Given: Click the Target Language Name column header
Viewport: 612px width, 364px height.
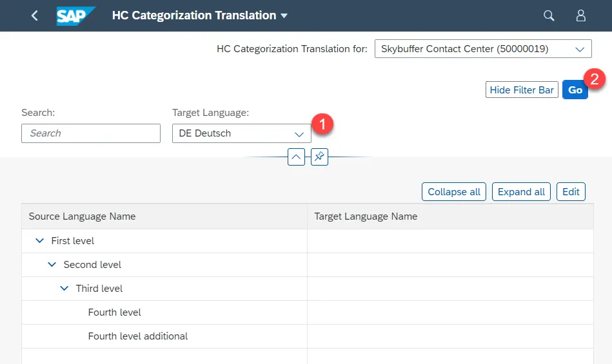Looking at the screenshot, I should point(450,216).
